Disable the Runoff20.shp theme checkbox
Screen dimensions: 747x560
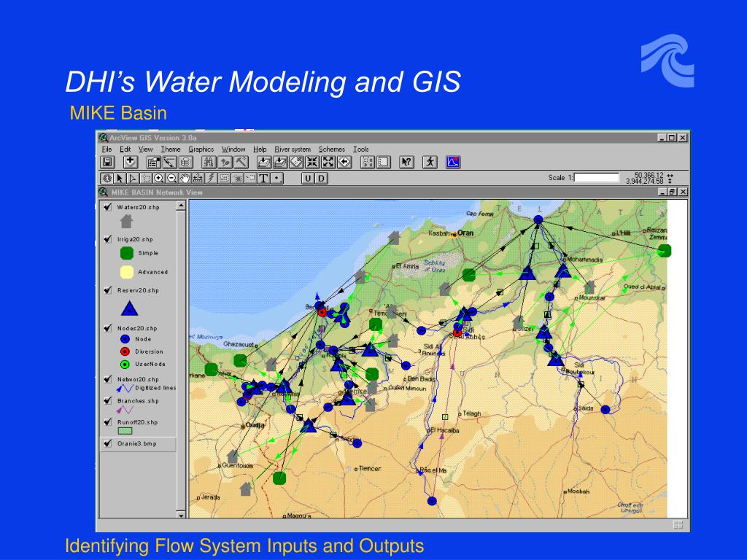108,422
